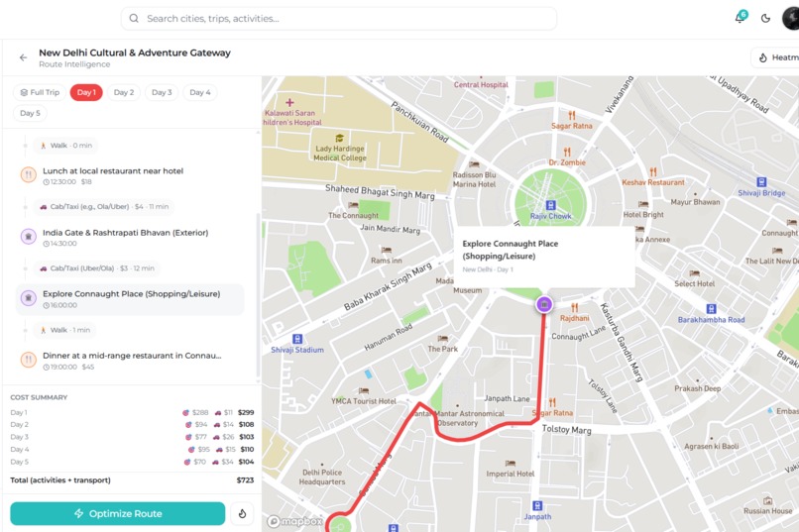Screen dimensions: 799x532
Task: Focus the search cities, trips, activities field
Action: pos(338,18)
